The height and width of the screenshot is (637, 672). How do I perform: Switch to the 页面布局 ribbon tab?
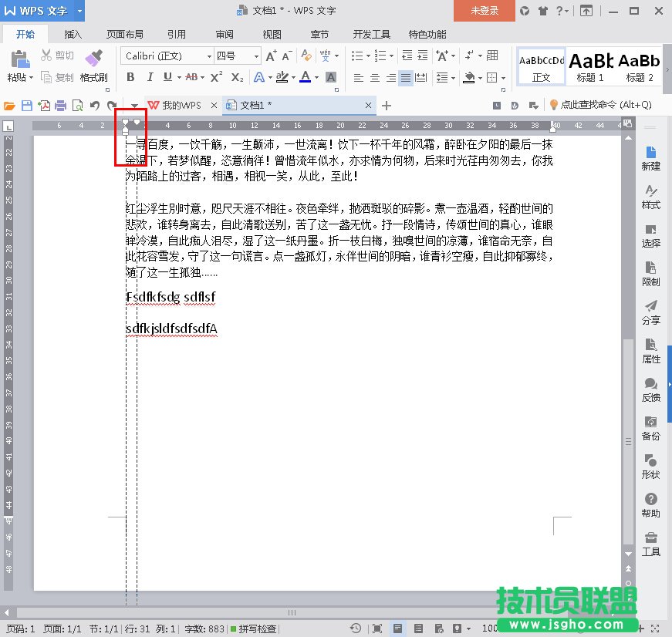pos(124,35)
